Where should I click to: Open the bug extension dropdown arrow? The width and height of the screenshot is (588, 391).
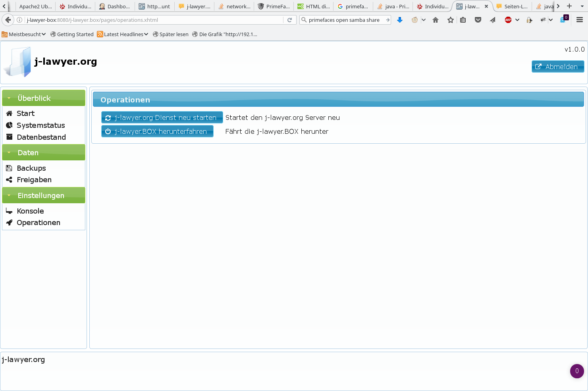[551, 20]
